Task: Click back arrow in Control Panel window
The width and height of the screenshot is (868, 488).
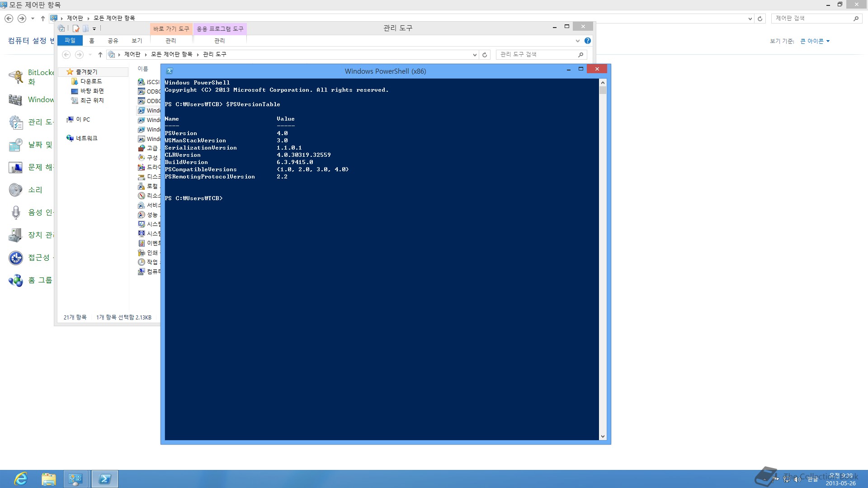Action: 9,19
